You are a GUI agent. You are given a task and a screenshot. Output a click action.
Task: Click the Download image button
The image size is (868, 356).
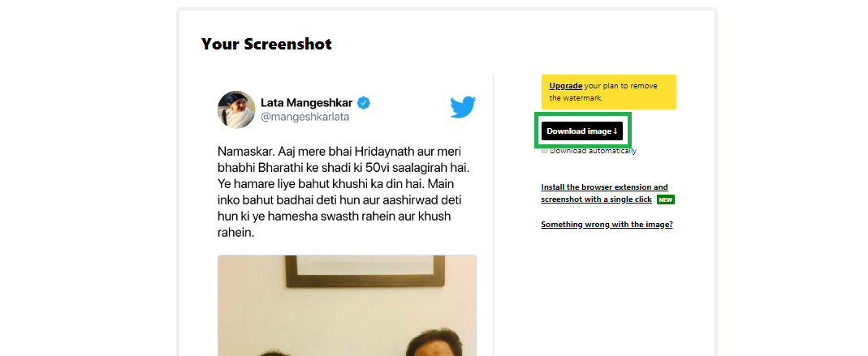(582, 131)
